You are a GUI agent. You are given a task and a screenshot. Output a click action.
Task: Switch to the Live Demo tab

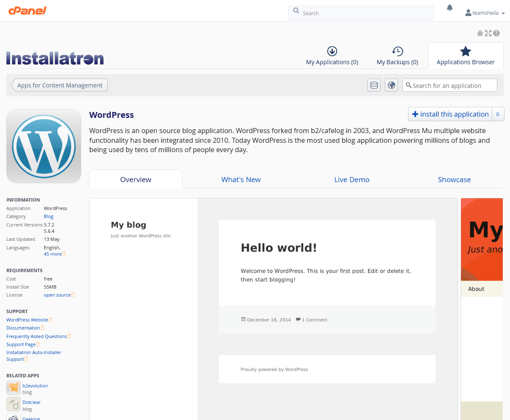[352, 180]
